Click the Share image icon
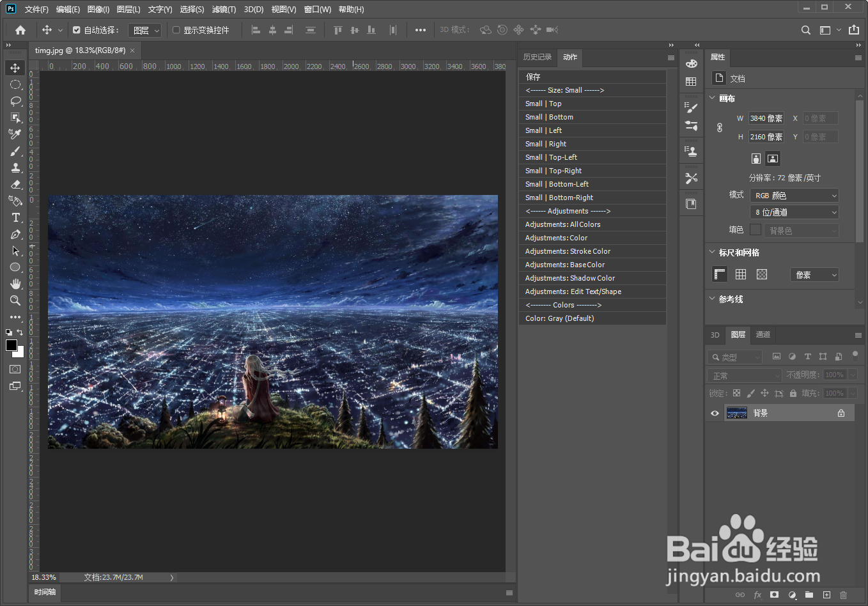Screen dimensions: 868x606 [854, 30]
